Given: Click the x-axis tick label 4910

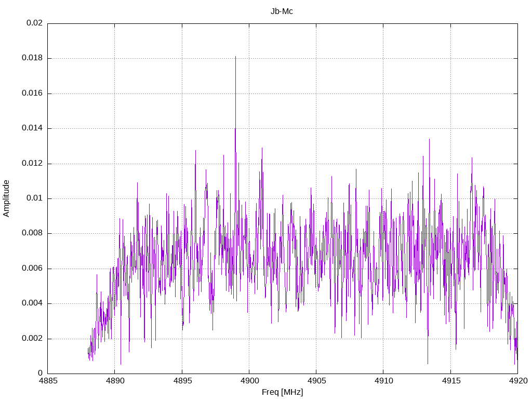Looking at the screenshot, I should (x=383, y=381).
